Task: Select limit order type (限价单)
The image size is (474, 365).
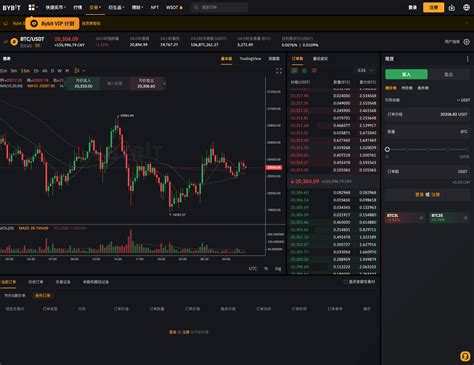Action: point(391,88)
